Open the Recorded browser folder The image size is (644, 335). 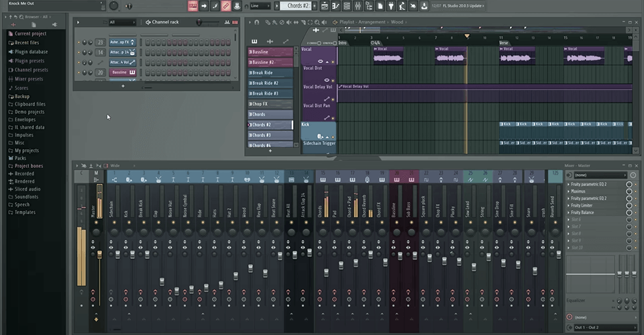coord(21,173)
